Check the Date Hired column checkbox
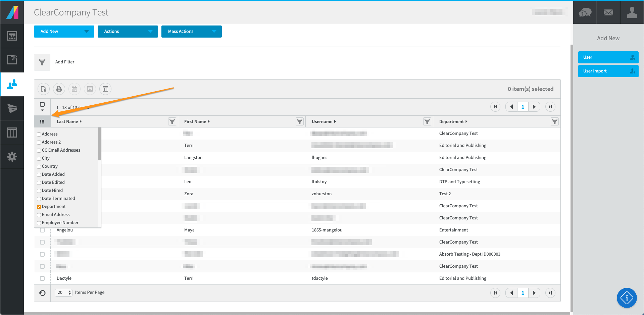The width and height of the screenshot is (644, 315). 39,191
